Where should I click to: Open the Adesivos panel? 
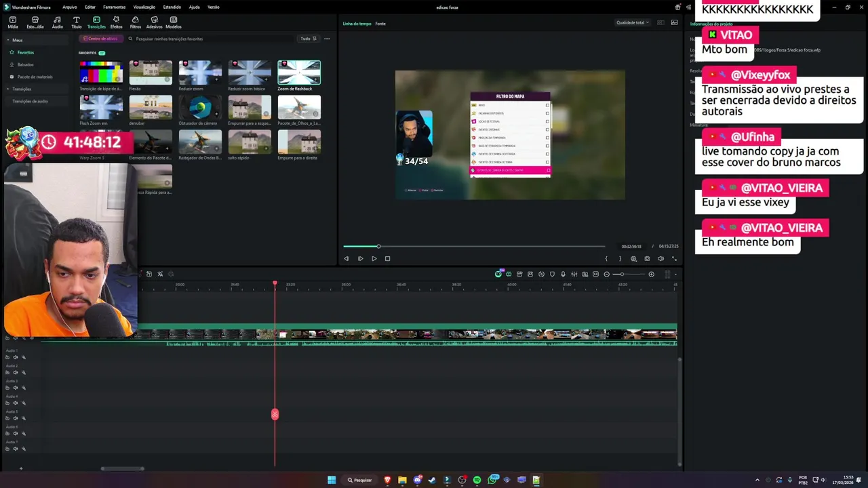[x=154, y=22]
